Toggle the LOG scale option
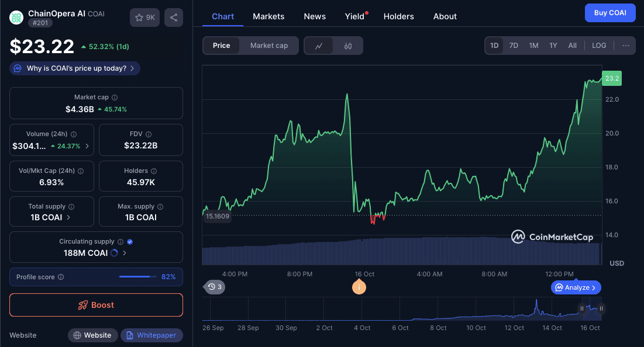644x347 pixels. pos(599,46)
